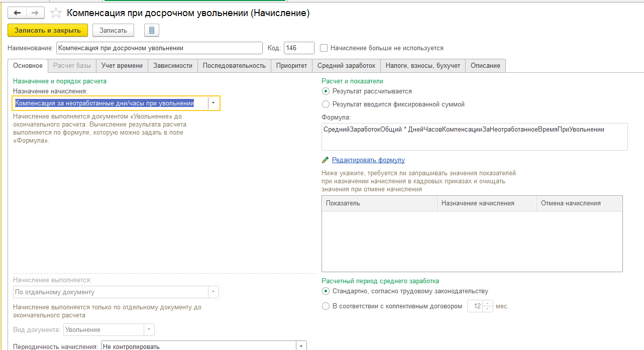The height and width of the screenshot is (350, 644).
Task: Switch to the Основное tab
Action: point(28,66)
